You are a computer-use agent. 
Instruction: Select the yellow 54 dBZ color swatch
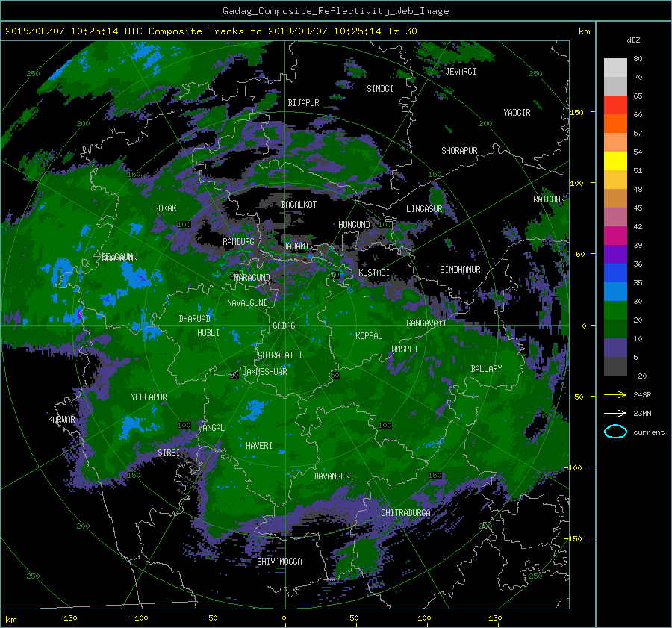tap(615, 161)
